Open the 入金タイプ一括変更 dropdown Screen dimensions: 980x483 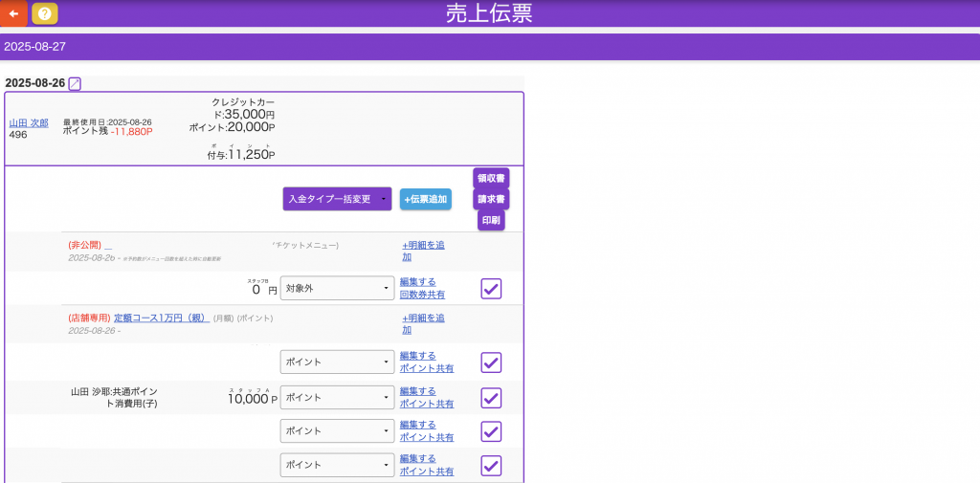(337, 199)
